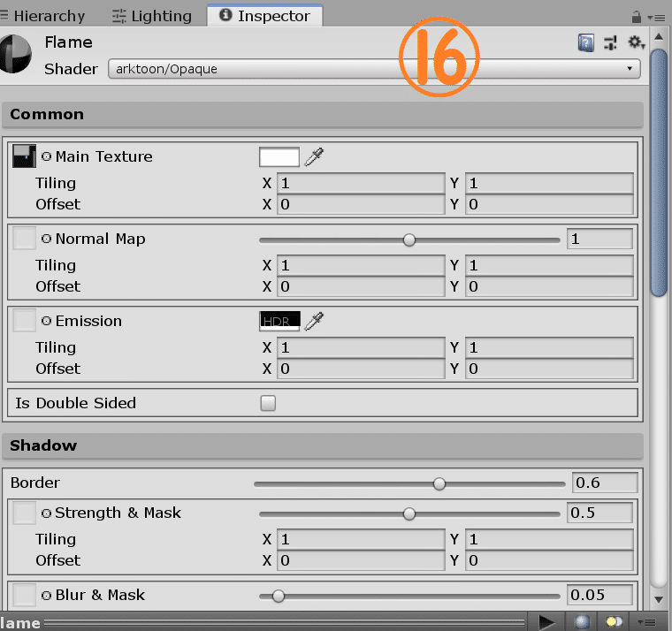Click Blur & Mask empty texture slot
Screen dimensions: 672x631
(24, 595)
